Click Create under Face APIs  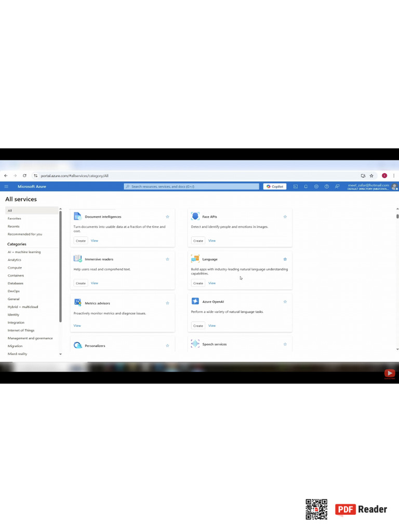(x=198, y=241)
